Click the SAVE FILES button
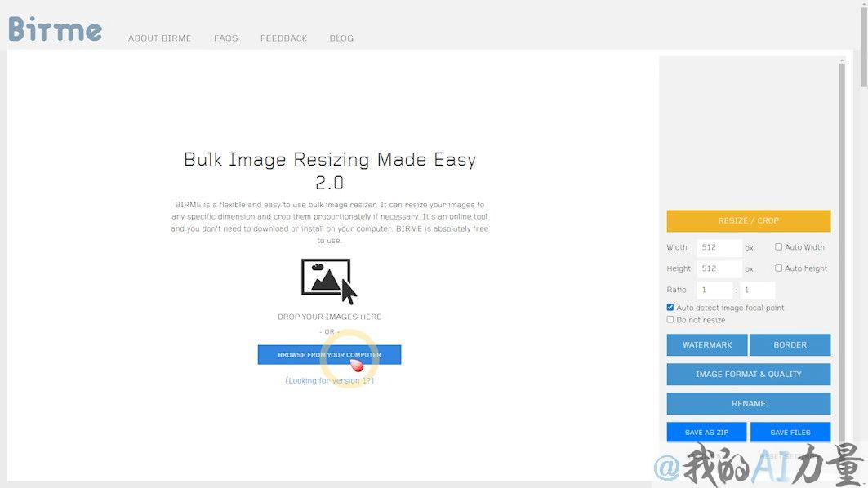This screenshot has width=868, height=488. [x=790, y=433]
